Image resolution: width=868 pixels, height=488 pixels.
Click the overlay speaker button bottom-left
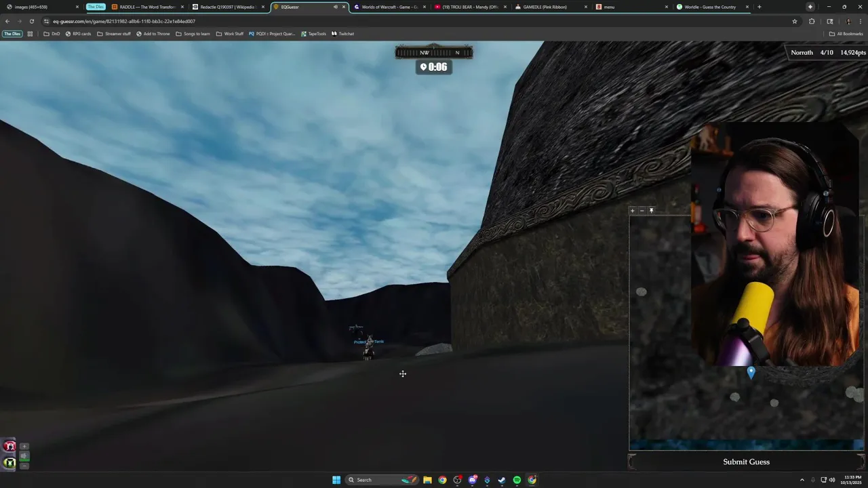point(24,456)
